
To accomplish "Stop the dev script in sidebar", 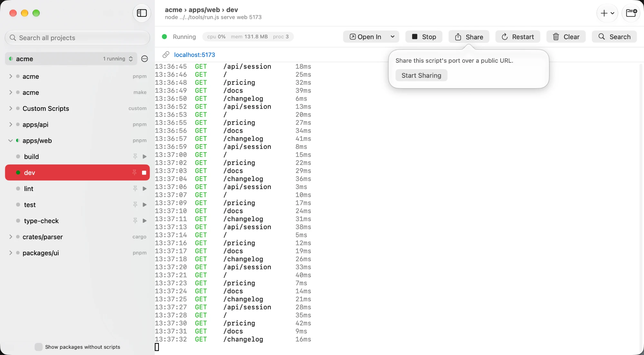I will [x=144, y=173].
